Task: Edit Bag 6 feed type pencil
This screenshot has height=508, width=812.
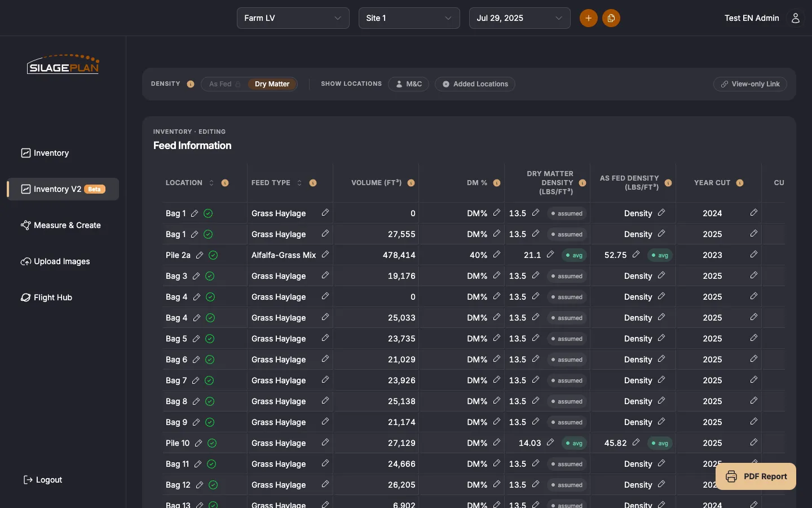Action: [x=325, y=359]
